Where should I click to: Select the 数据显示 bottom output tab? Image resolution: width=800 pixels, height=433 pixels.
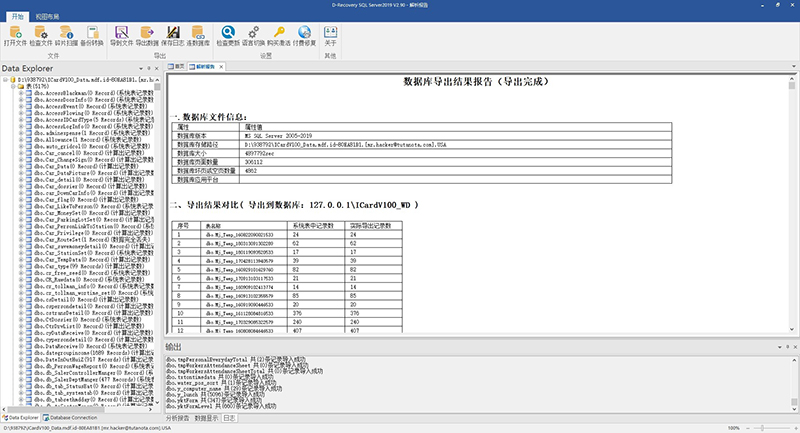[x=207, y=418]
